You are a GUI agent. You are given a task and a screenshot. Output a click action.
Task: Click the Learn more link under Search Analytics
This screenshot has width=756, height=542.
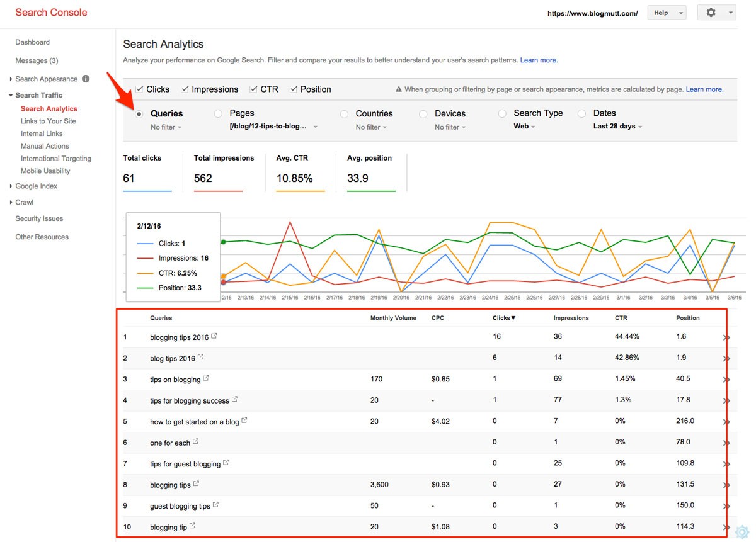(539, 60)
